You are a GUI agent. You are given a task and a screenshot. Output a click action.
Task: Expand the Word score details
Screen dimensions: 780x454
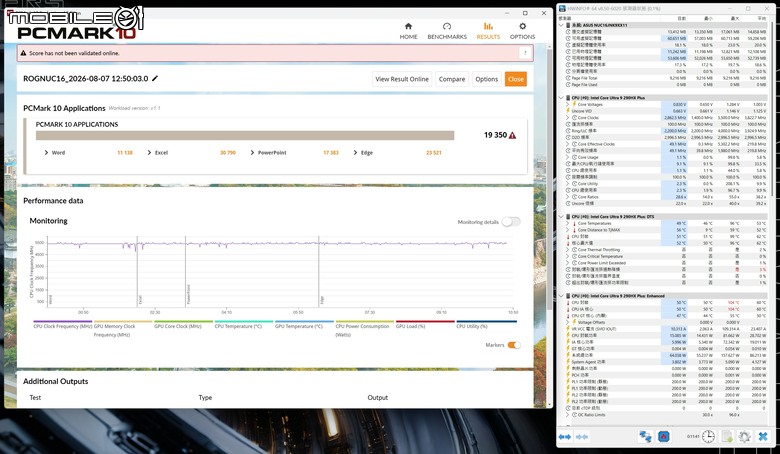46,153
